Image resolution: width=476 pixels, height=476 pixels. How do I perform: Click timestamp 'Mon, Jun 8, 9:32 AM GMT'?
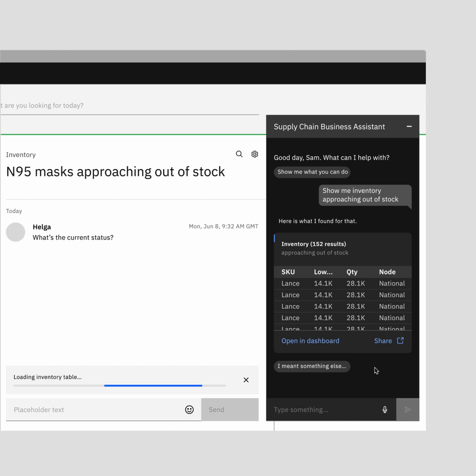click(x=224, y=227)
